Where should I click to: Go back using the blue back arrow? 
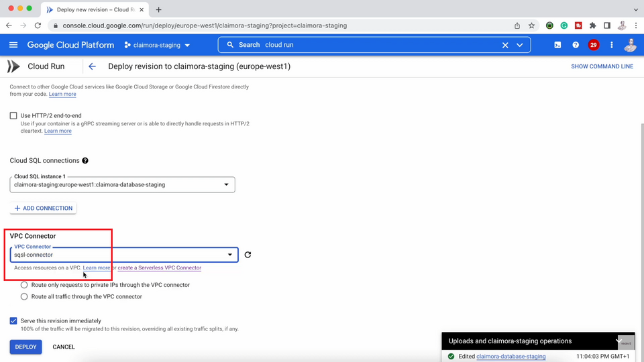tap(92, 66)
